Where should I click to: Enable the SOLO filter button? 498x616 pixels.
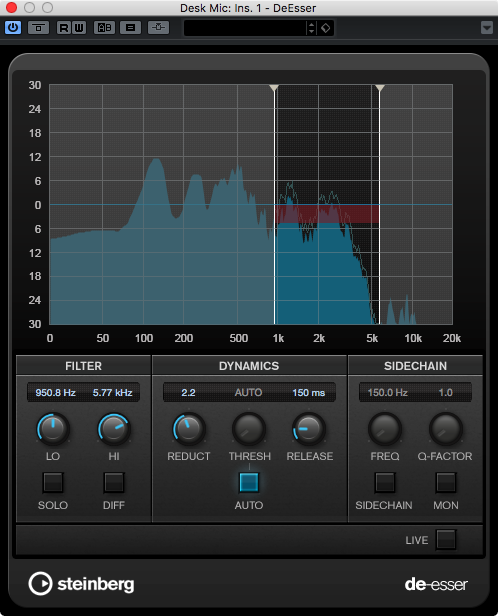click(53, 483)
